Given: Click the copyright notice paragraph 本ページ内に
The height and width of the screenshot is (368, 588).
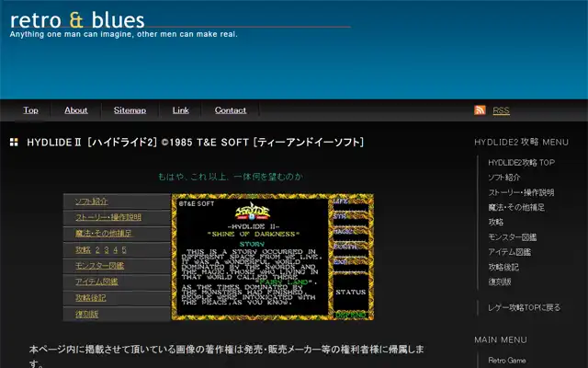Looking at the screenshot, I should (x=227, y=356).
